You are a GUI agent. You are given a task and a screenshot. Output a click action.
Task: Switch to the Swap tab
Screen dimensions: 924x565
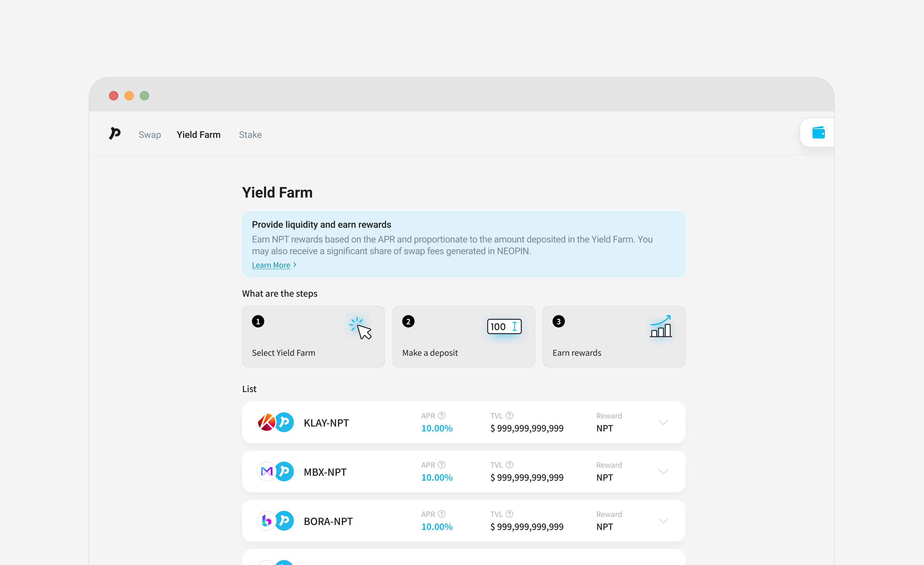pos(150,134)
